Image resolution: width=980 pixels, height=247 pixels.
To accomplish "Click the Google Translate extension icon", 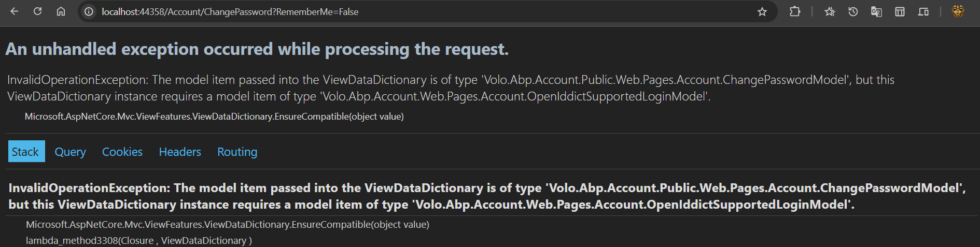I will (876, 11).
